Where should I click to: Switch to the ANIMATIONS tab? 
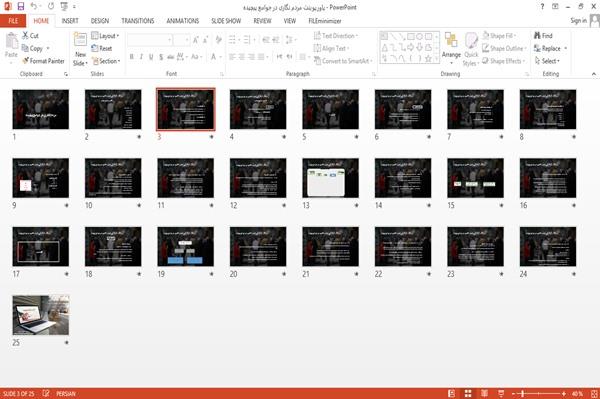(183, 21)
